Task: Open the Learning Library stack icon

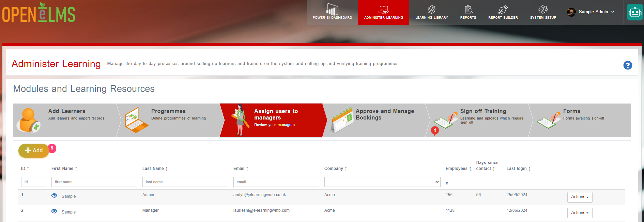Action: coord(432,10)
